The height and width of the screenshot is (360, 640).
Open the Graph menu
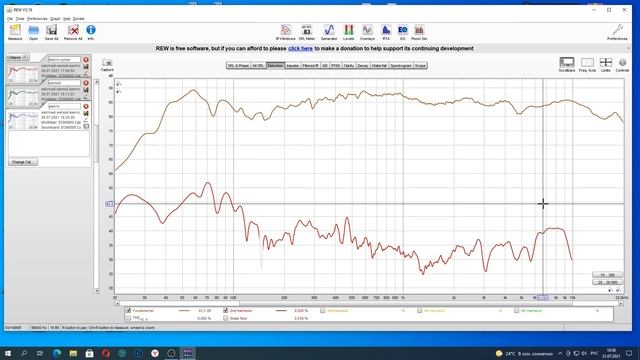(55, 19)
